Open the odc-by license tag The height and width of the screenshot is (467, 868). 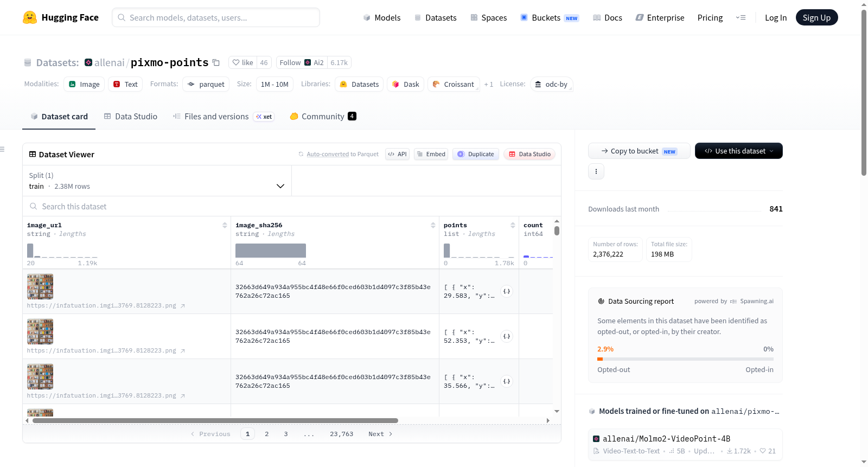click(x=551, y=84)
